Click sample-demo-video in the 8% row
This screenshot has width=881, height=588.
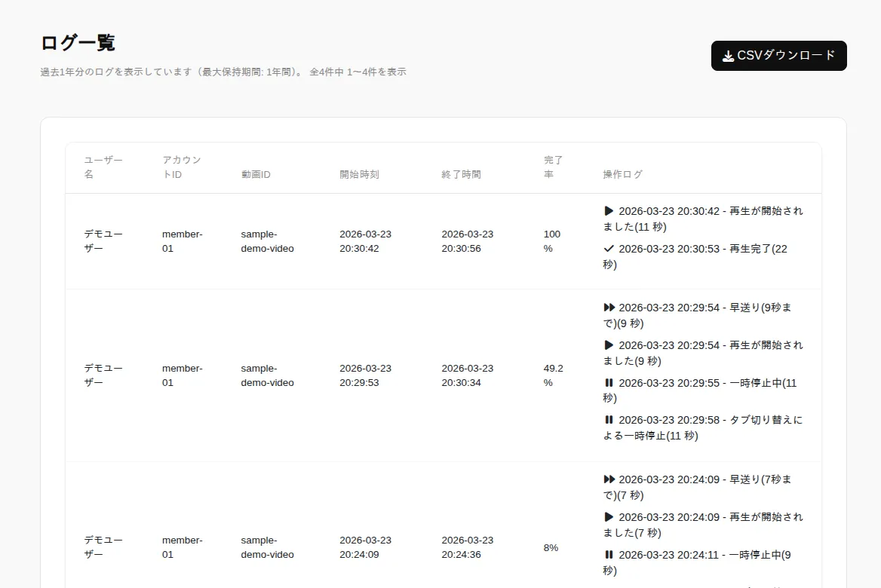[x=268, y=547]
